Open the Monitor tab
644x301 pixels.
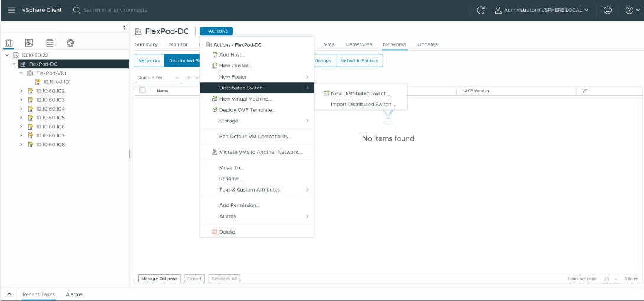tap(178, 44)
